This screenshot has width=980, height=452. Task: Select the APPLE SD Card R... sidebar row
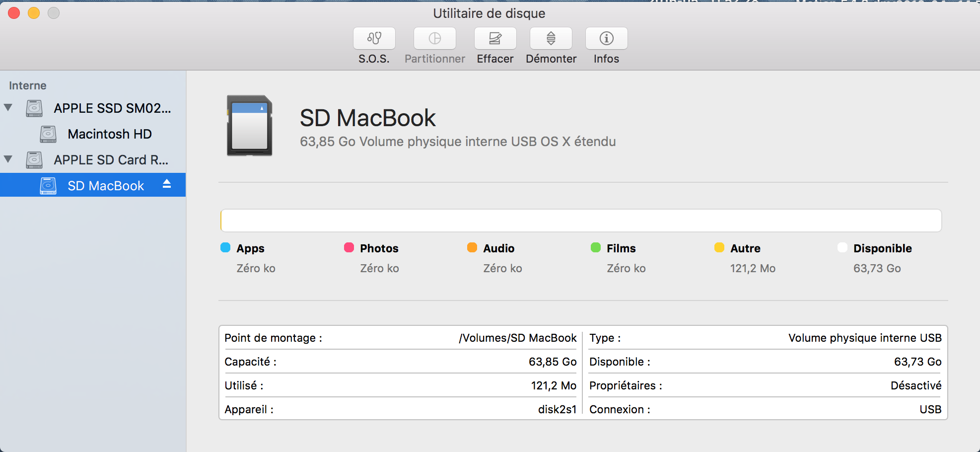[93, 160]
